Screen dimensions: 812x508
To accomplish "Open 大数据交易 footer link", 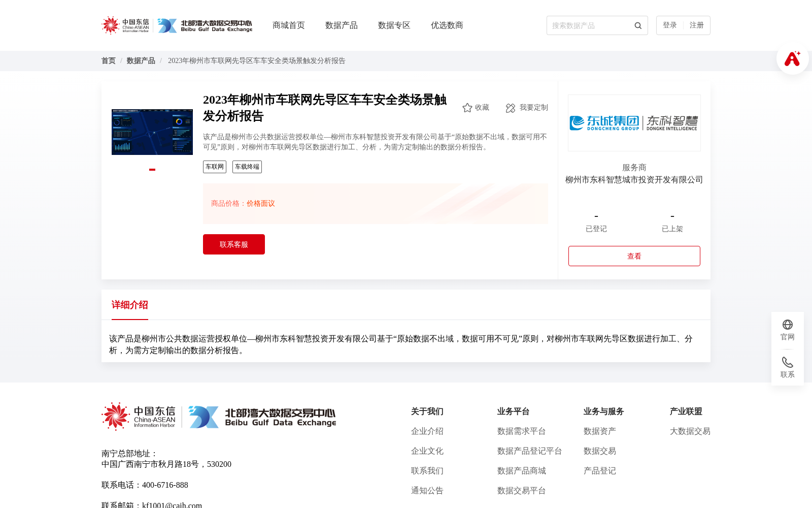I will [690, 431].
